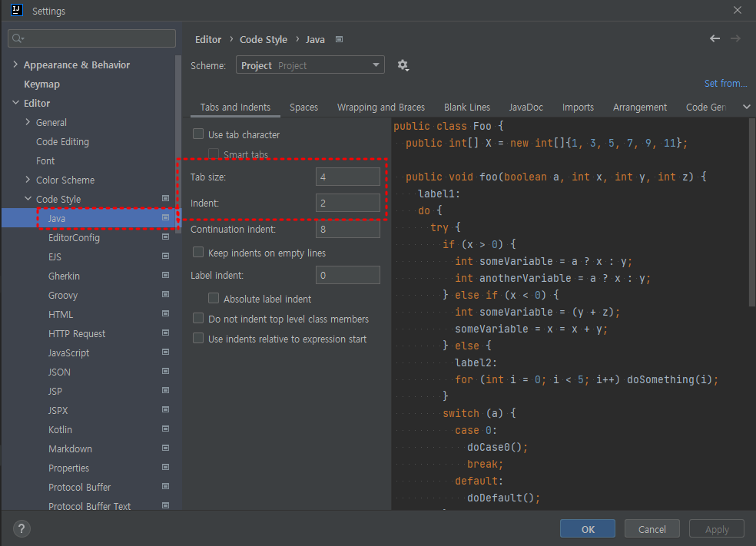Expand Appearance & Behavior section
756x546 pixels.
point(15,65)
